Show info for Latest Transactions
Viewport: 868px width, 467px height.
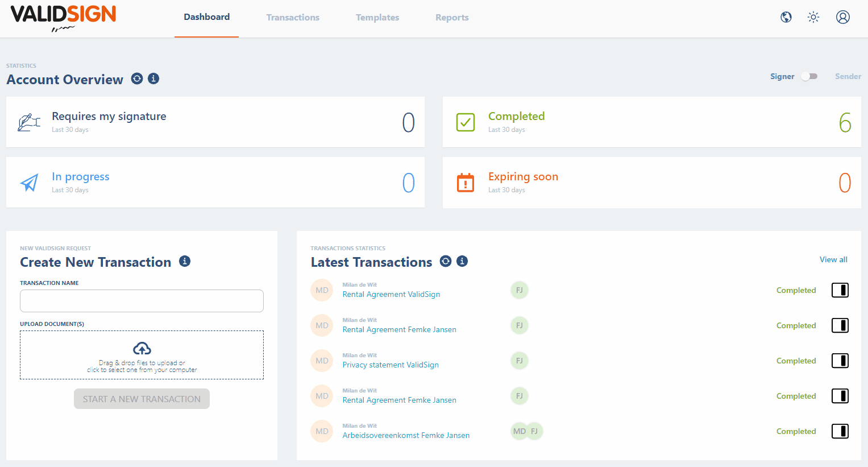click(x=462, y=261)
